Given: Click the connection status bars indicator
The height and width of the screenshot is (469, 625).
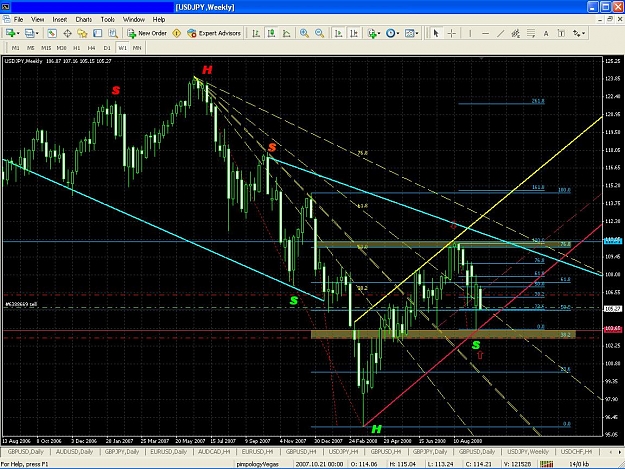Looking at the screenshot, I should (546, 464).
